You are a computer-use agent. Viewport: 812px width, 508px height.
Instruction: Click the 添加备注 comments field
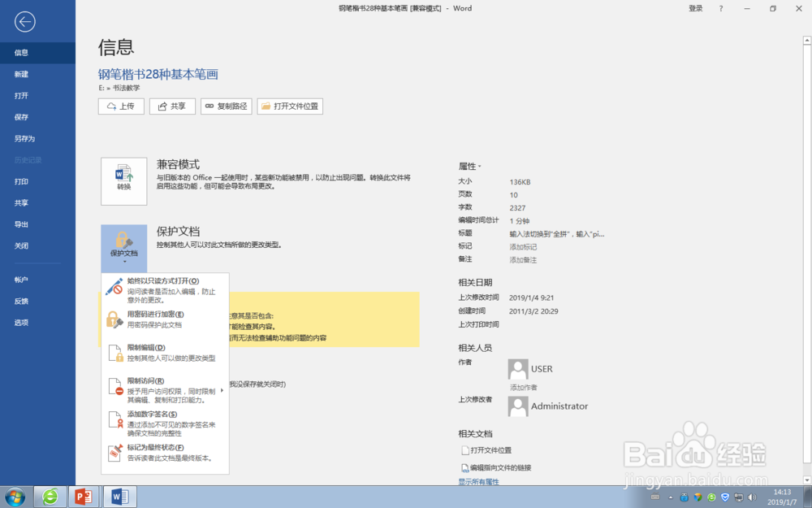(523, 260)
